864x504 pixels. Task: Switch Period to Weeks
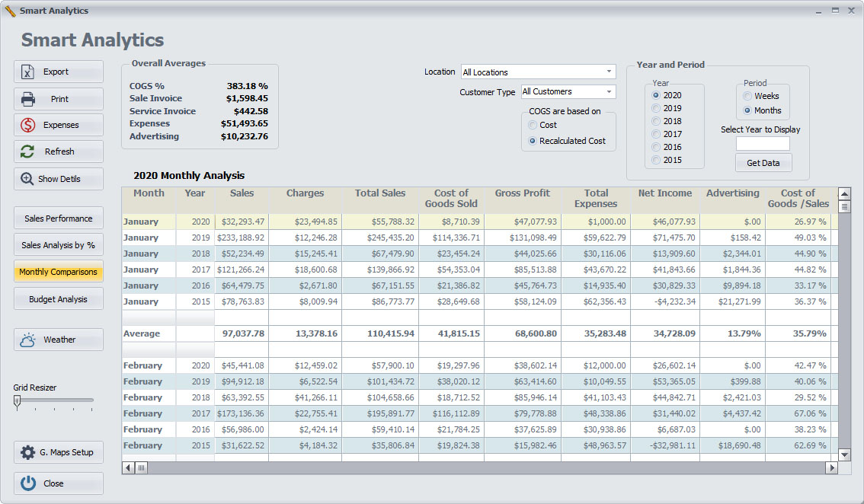click(747, 95)
